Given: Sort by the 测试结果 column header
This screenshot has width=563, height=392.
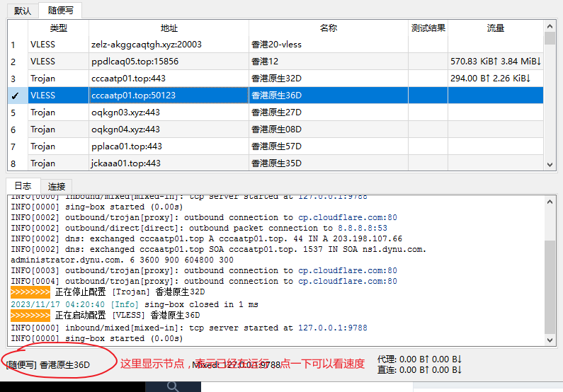Looking at the screenshot, I should click(428, 28).
